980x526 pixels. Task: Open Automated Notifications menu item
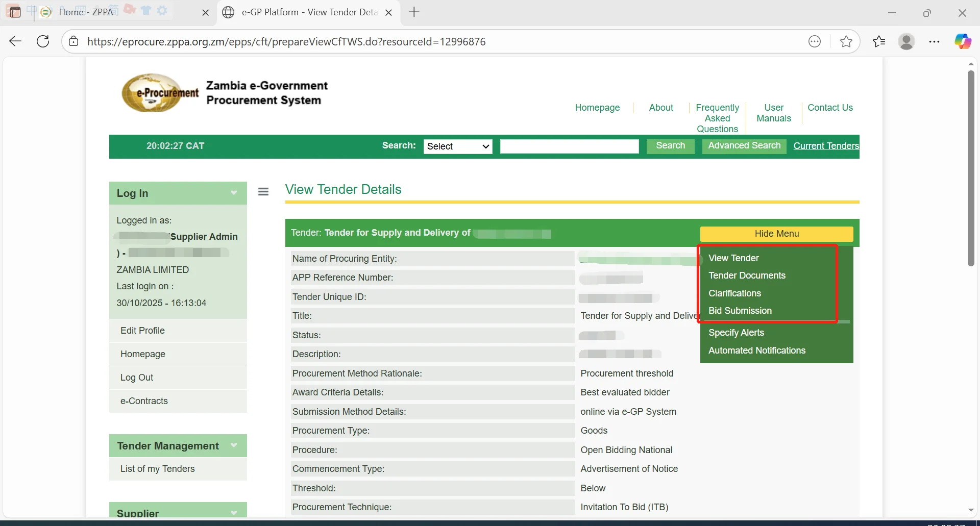pyautogui.click(x=757, y=350)
